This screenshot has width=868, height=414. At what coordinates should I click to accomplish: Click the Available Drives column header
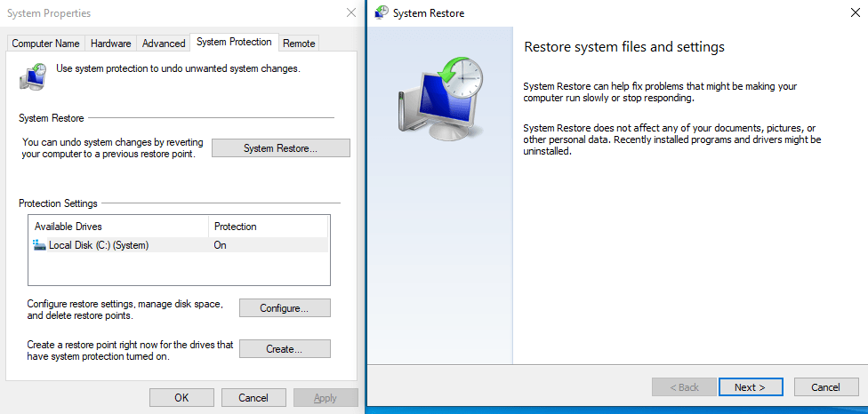pos(118,227)
